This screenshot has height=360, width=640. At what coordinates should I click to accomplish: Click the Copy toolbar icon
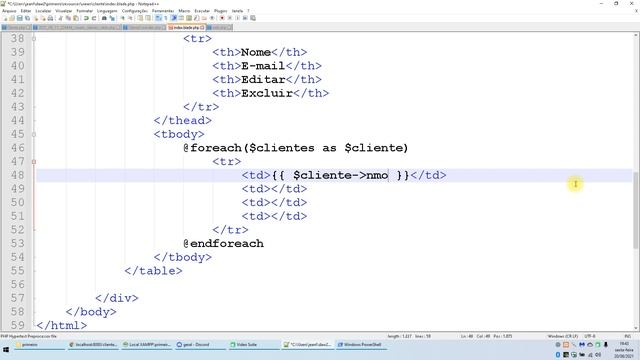click(x=68, y=18)
